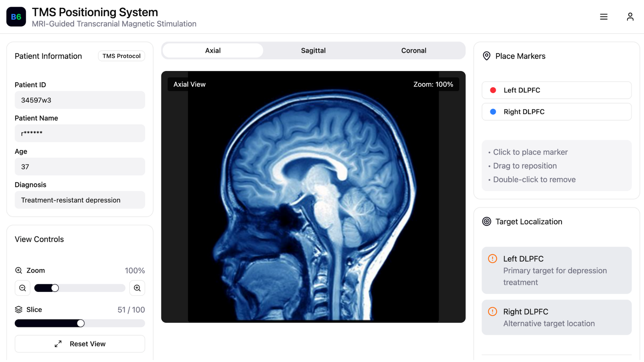The width and height of the screenshot is (644, 362).
Task: Open the hamburger menu
Action: click(604, 17)
